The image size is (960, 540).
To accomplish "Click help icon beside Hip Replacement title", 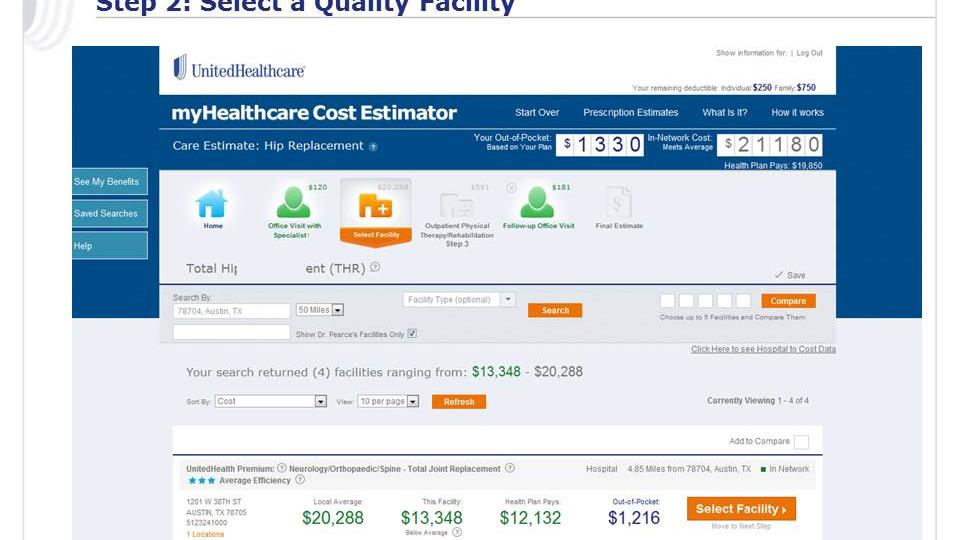I will coord(373,147).
